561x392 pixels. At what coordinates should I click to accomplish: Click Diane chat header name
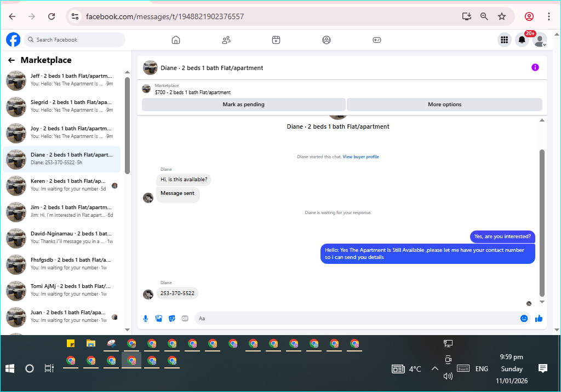click(212, 68)
